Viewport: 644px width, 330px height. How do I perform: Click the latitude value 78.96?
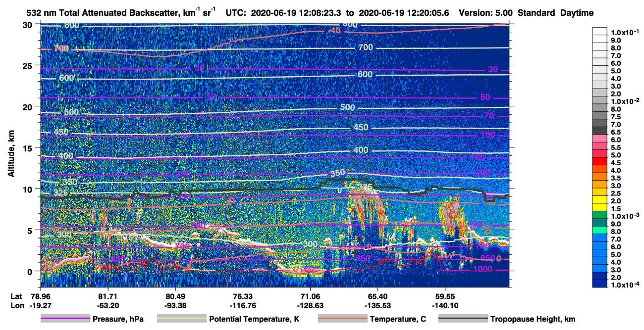click(x=40, y=296)
